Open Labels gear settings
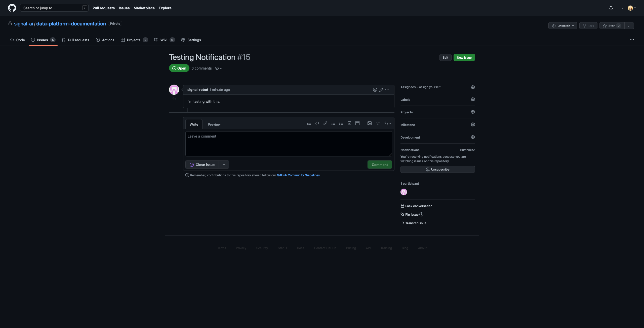Image resolution: width=644 pixels, height=328 pixels. 473,99
